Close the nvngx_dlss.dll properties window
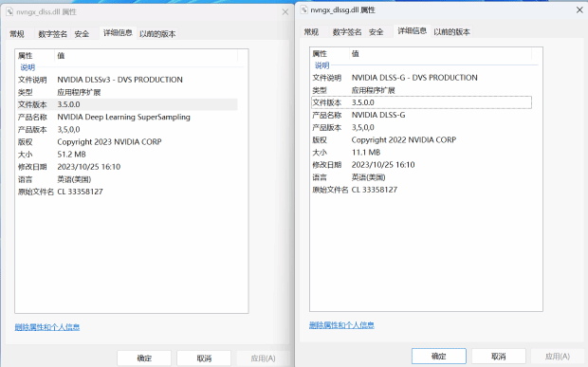The height and width of the screenshot is (367, 588). 285,12
